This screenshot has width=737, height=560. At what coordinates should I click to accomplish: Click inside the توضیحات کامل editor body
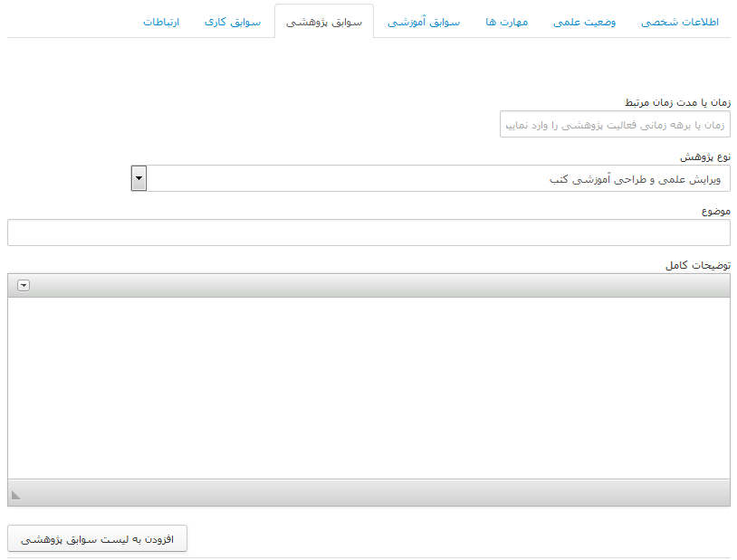pyautogui.click(x=368, y=387)
